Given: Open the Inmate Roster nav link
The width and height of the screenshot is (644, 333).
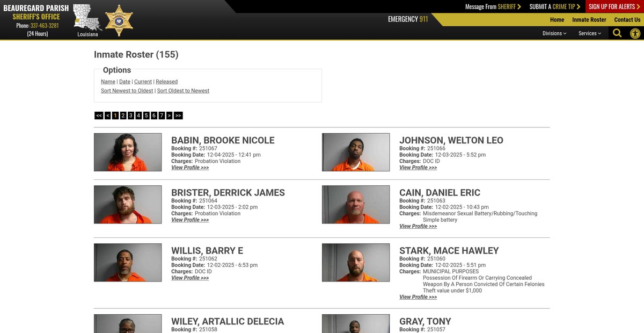Looking at the screenshot, I should (589, 20).
